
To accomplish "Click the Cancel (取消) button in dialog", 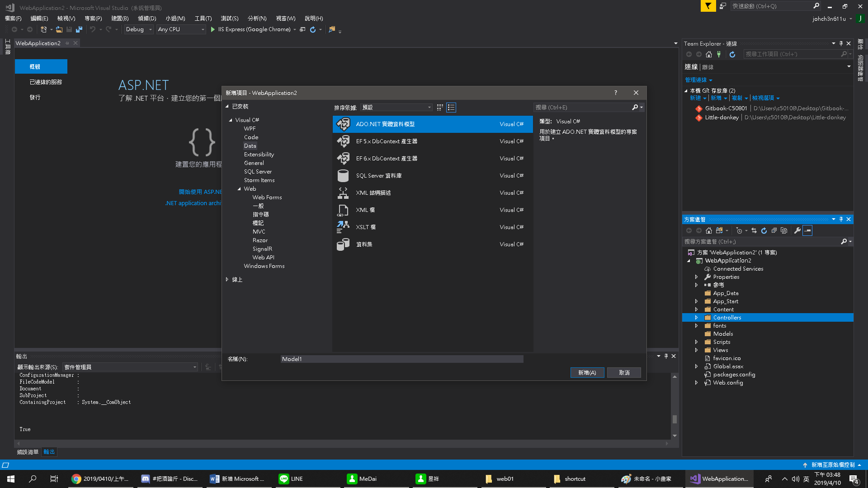I will pos(624,373).
